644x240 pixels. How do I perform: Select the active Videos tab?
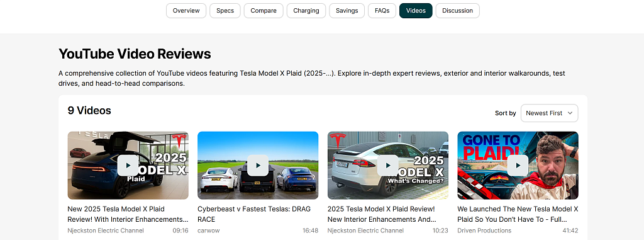[416, 11]
